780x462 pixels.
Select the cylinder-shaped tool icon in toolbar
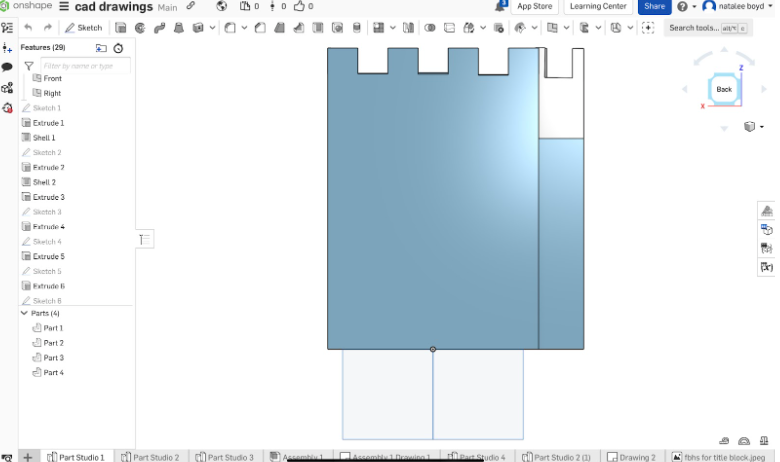pos(357,28)
